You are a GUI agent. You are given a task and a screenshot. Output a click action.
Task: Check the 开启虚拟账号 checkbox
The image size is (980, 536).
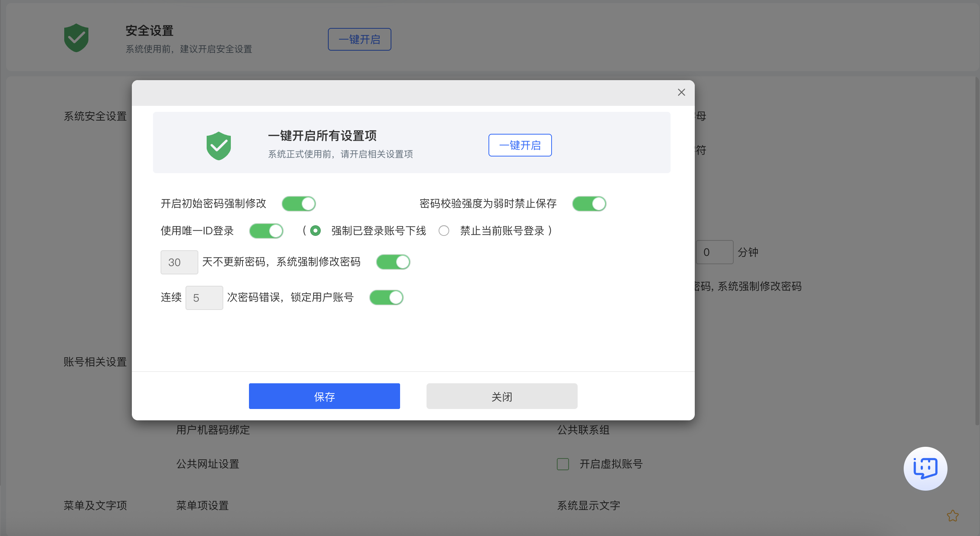point(563,464)
